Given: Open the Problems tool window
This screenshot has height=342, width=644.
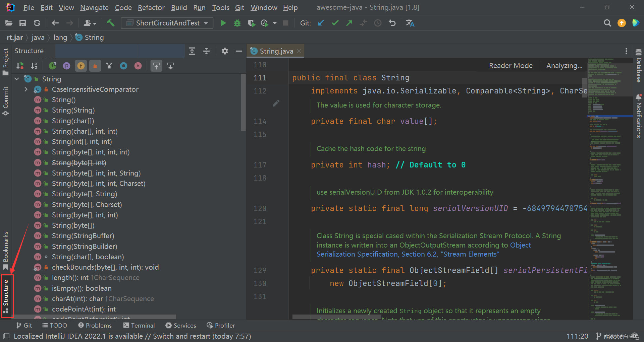Looking at the screenshot, I should click(95, 325).
